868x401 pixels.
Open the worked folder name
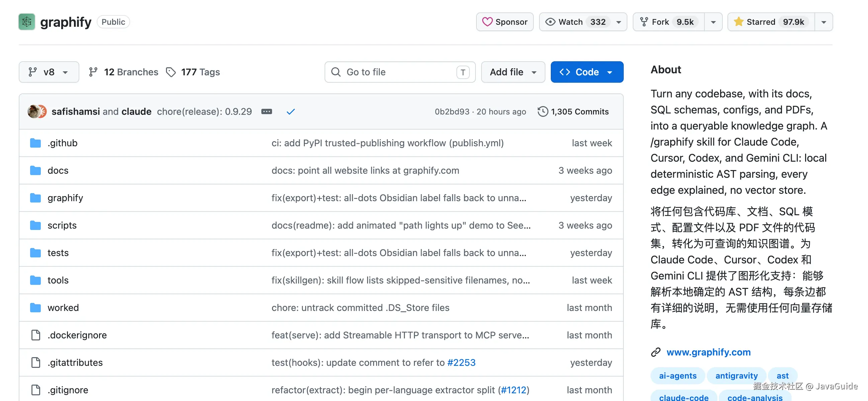[x=63, y=308]
